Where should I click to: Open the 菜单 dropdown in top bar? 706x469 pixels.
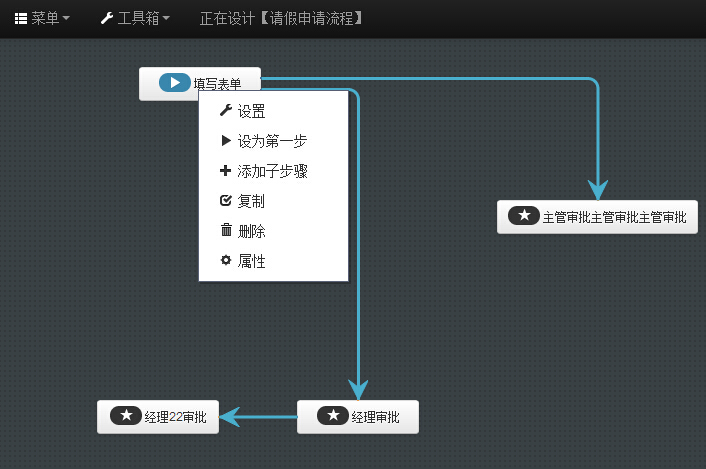42,18
